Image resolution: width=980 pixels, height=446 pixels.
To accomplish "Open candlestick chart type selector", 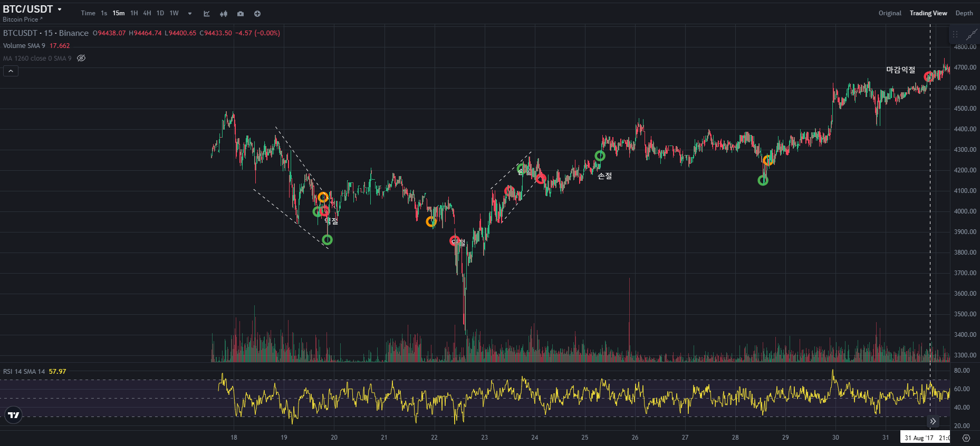I will (x=224, y=14).
